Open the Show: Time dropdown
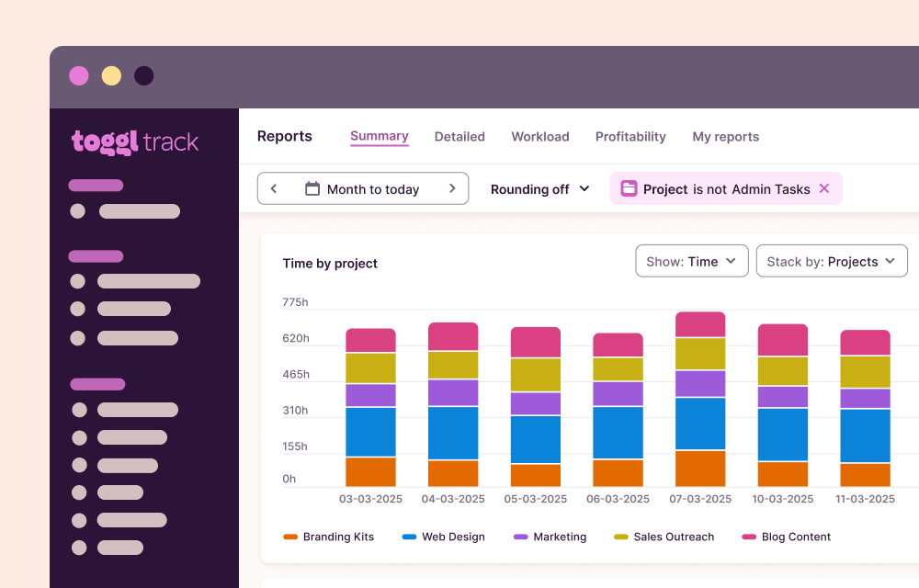Viewport: 919px width, 588px height. [x=691, y=261]
